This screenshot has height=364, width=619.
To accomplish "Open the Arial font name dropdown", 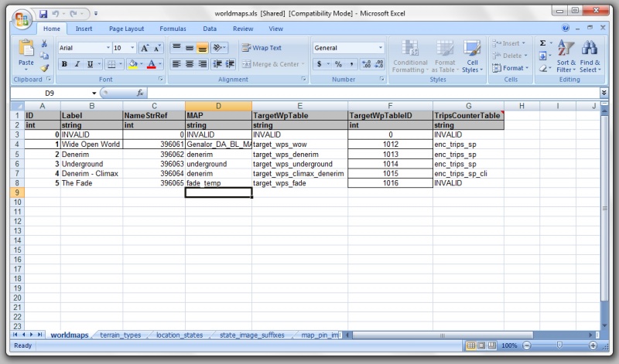I will click(107, 48).
